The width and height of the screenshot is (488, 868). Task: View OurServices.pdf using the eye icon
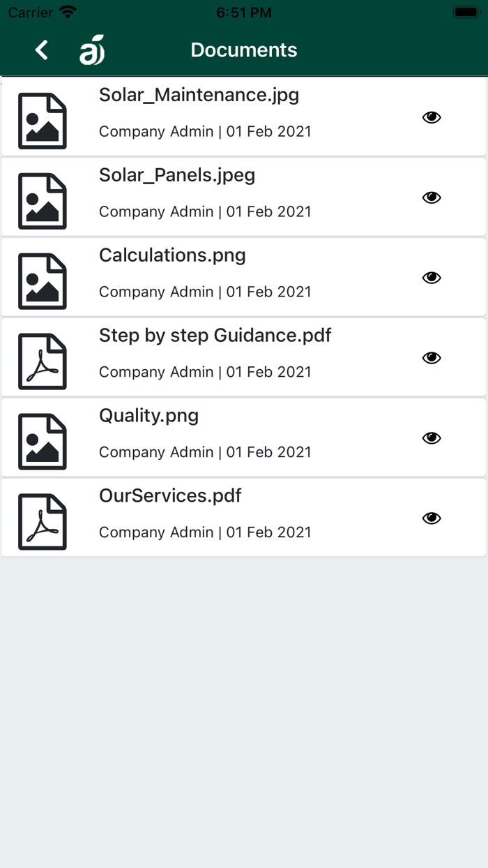432,518
